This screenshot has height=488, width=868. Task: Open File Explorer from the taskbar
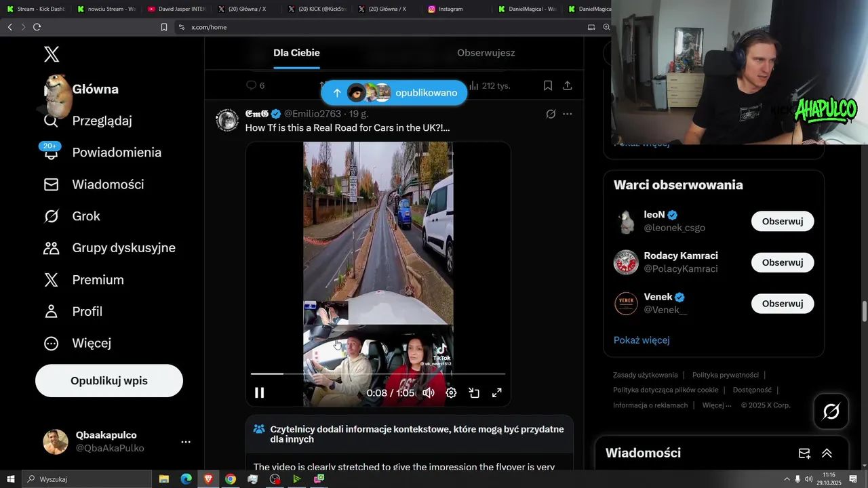pyautogui.click(x=164, y=479)
